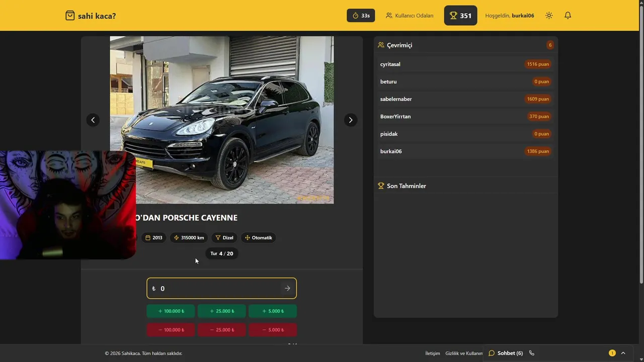Screen dimensions: 644x362
Task: Open notifications bell icon
Action: [x=568, y=16]
